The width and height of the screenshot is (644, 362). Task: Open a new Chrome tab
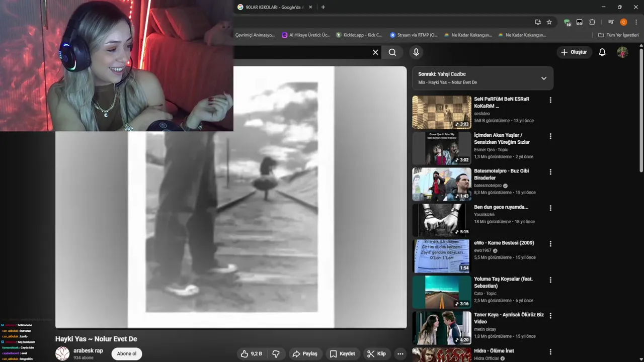tap(323, 7)
